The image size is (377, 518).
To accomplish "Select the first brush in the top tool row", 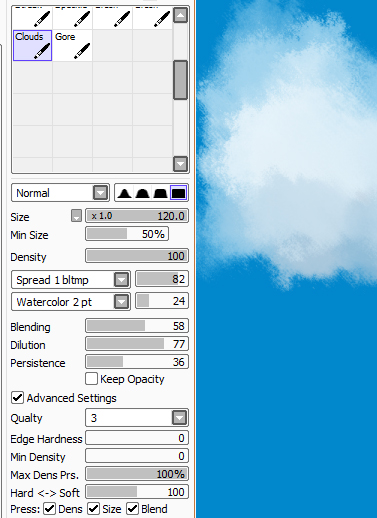I will (x=32, y=17).
